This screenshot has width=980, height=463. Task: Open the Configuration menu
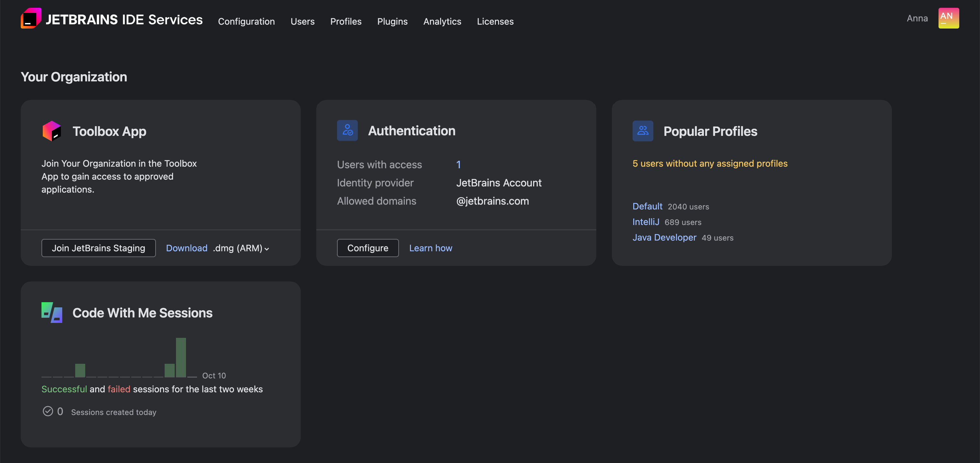pyautogui.click(x=246, y=21)
